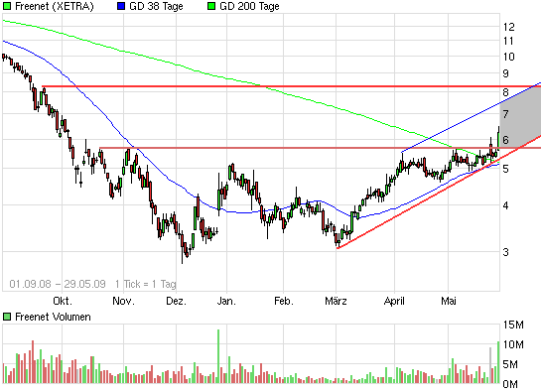Select the 'GD 38 Tage' legend label

click(156, 6)
